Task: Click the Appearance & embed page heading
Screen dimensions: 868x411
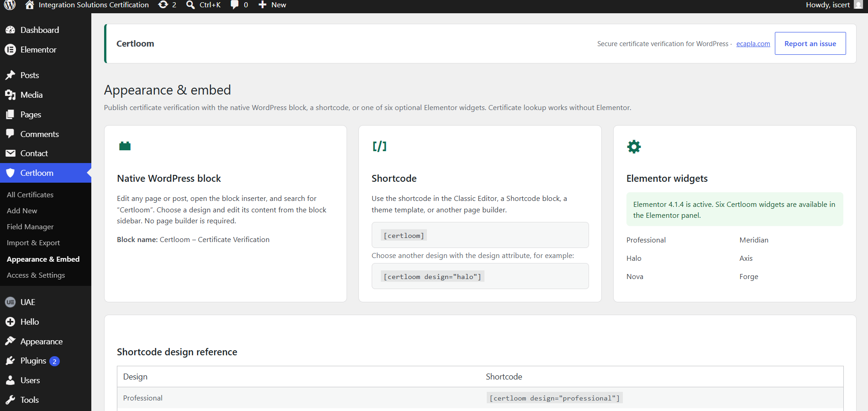Action: 168,90
